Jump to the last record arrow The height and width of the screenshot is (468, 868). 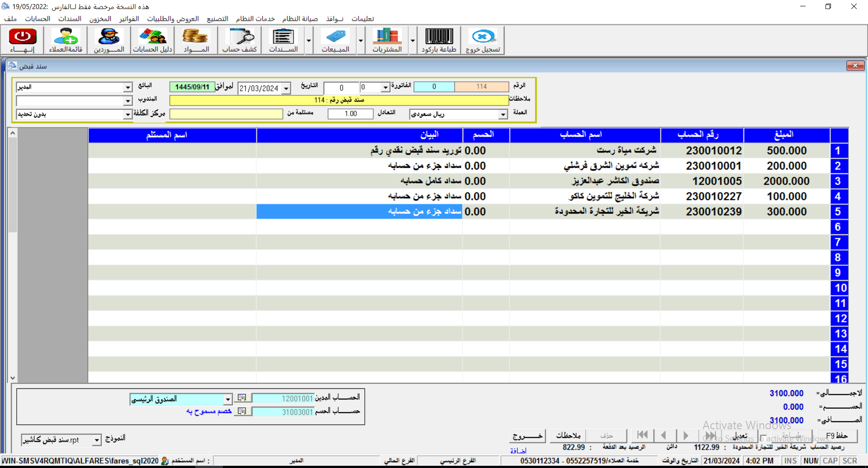[711, 435]
